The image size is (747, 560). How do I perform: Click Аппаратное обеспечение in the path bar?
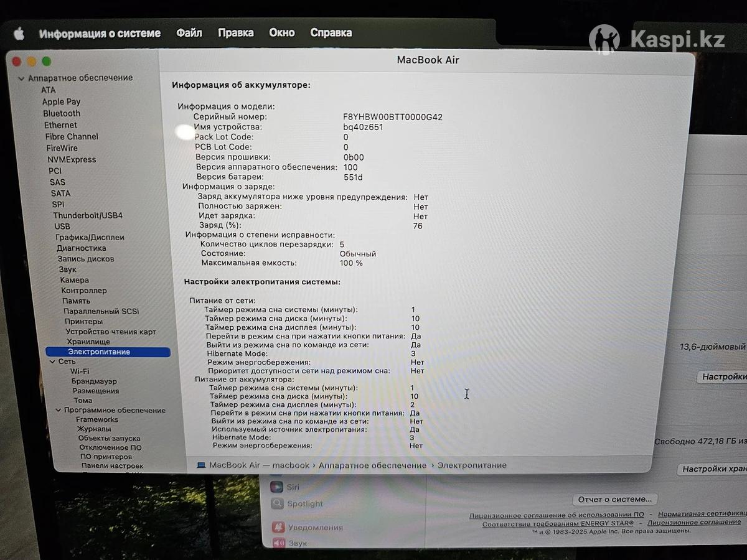[x=372, y=465]
